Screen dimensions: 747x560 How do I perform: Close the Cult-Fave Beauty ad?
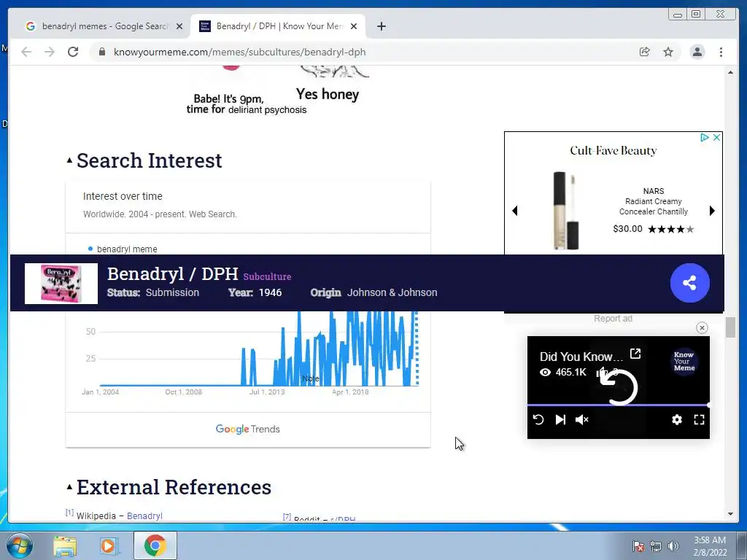pos(716,138)
